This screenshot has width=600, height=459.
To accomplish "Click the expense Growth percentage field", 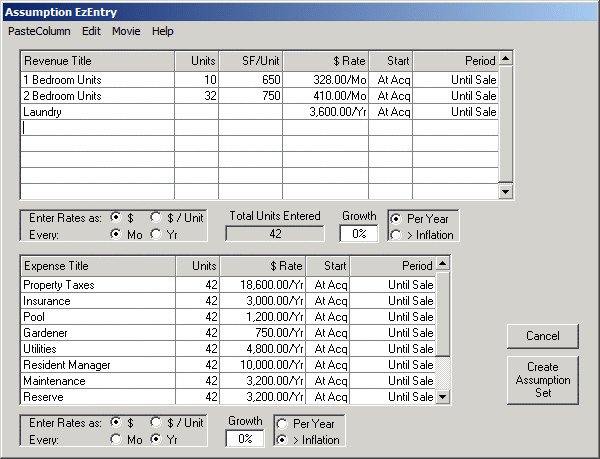I will tap(245, 438).
